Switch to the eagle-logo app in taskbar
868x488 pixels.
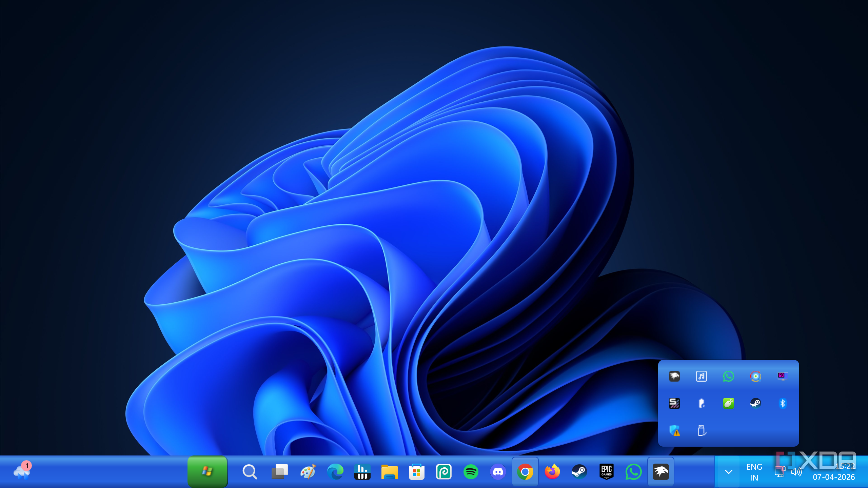(660, 472)
